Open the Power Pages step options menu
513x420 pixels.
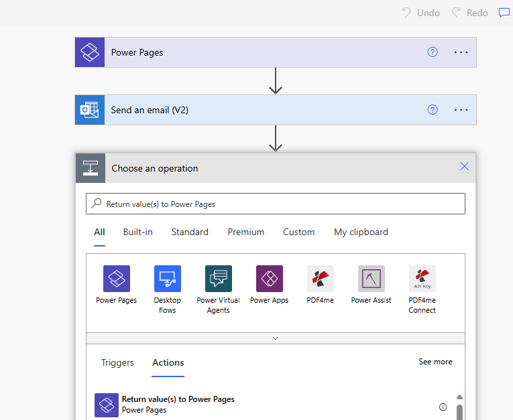click(461, 52)
